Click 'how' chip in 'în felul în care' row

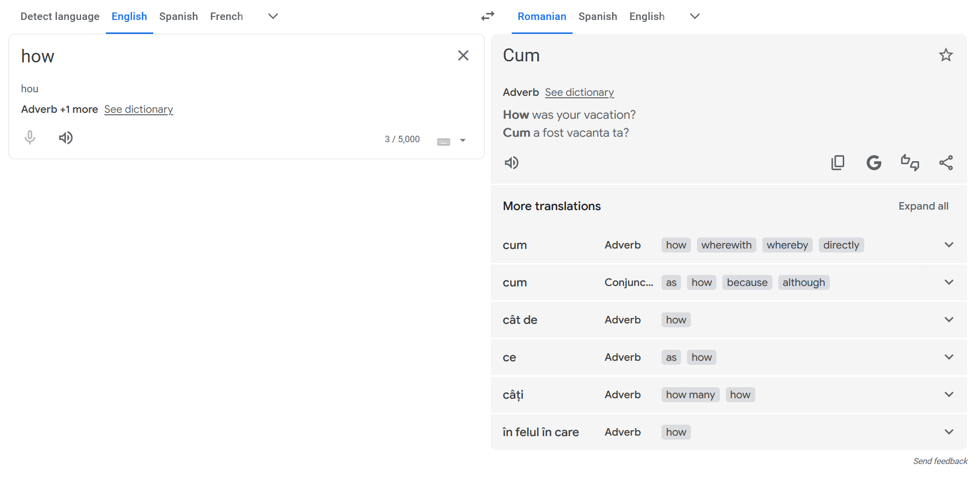point(676,432)
